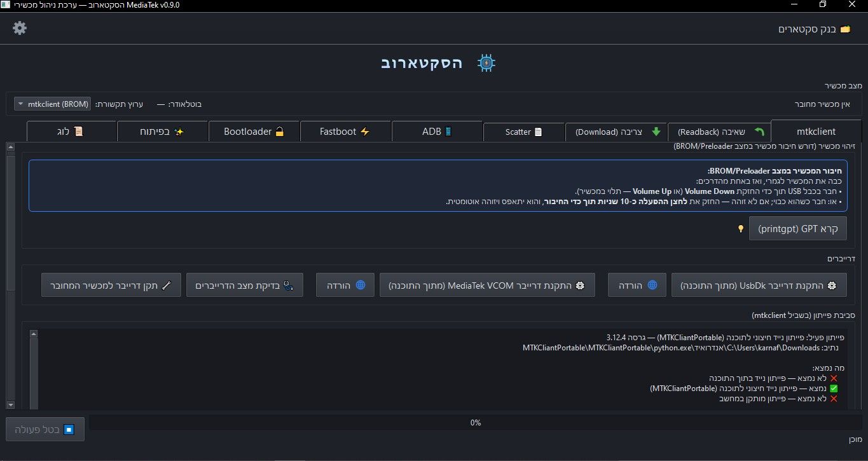Click תקן דרייבר למכשיר המחובר

coord(111,286)
